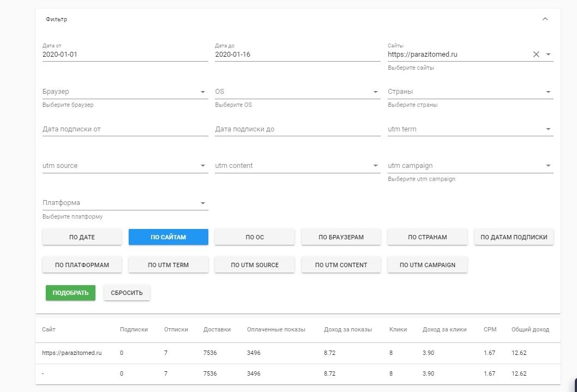Click the Оплаченные показы column header
577x392 pixels.
(276, 329)
